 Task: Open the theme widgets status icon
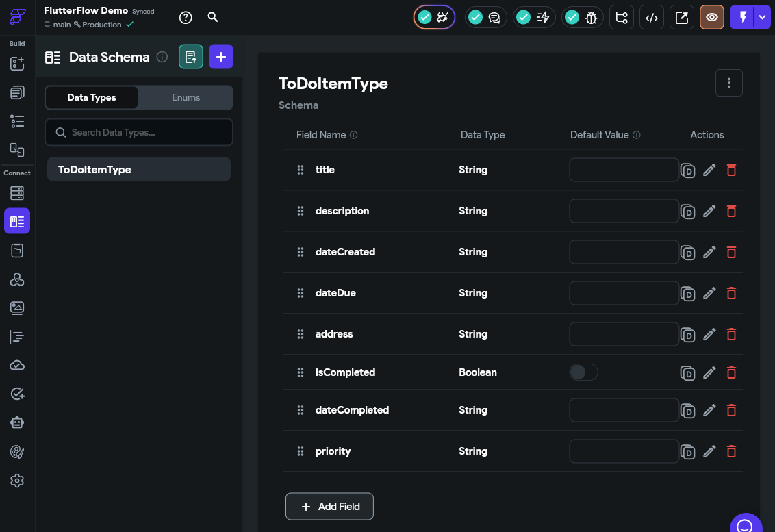tap(434, 17)
